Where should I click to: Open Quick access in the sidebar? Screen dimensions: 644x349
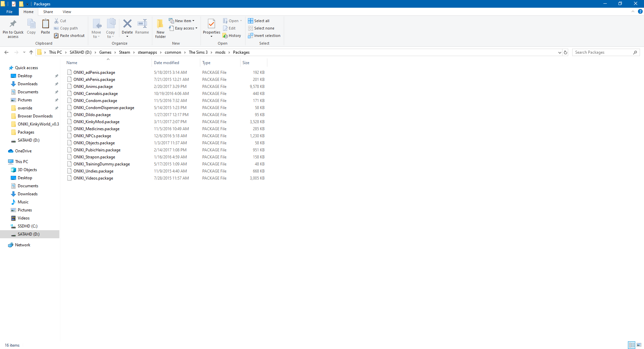pyautogui.click(x=26, y=68)
